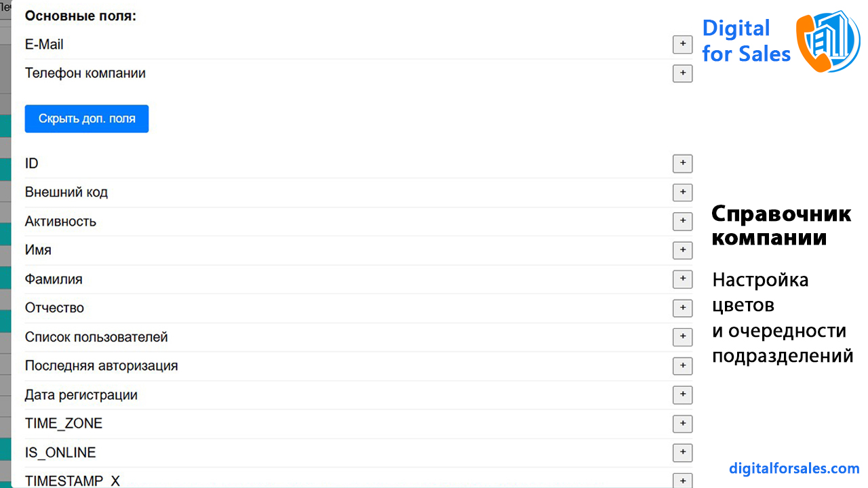Click the Digital for Sales logo
Image resolution: width=868 pixels, height=488 pixels.
(x=780, y=41)
